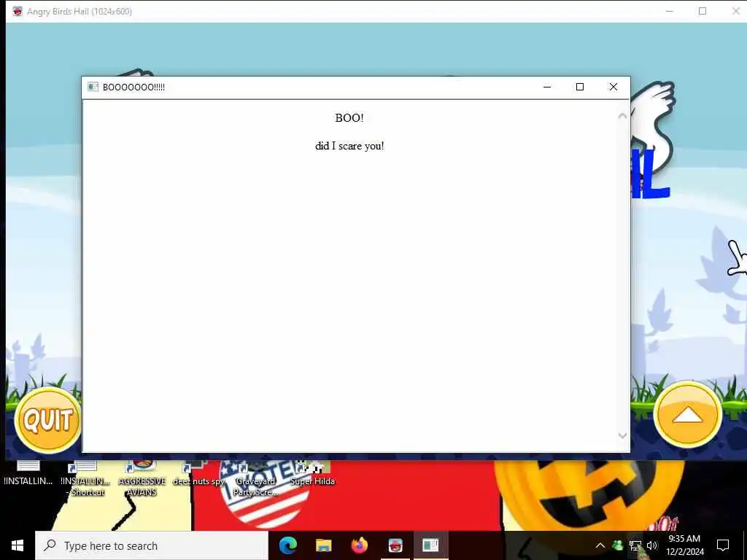Minimize the BOOOOOOOO!!!!! popup window
Image resolution: width=747 pixels, height=560 pixels.
pos(547,87)
